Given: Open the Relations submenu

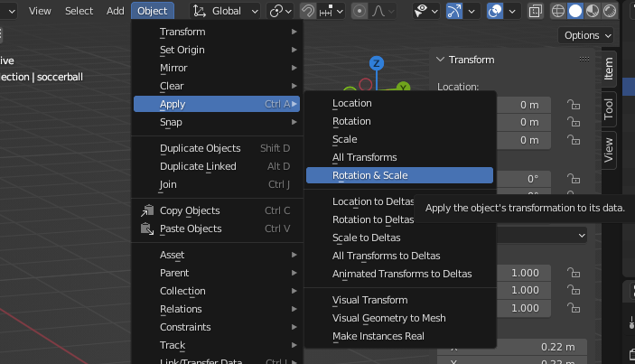Looking at the screenshot, I should 217,309.
